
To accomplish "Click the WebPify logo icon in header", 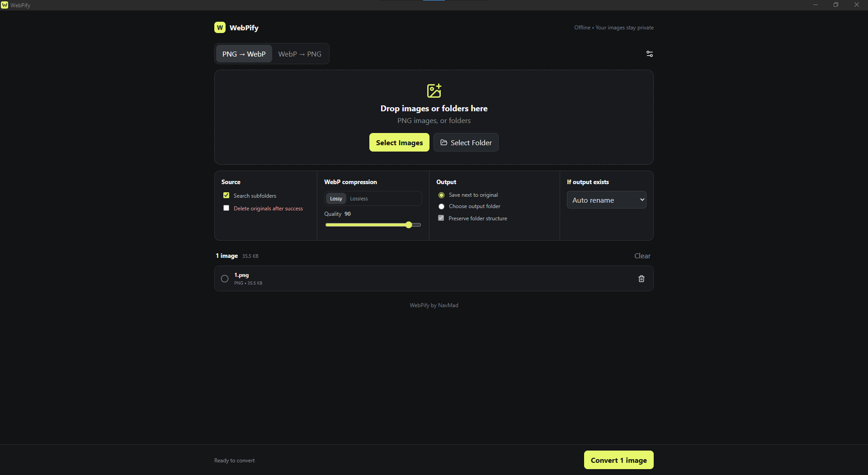I will [x=220, y=28].
